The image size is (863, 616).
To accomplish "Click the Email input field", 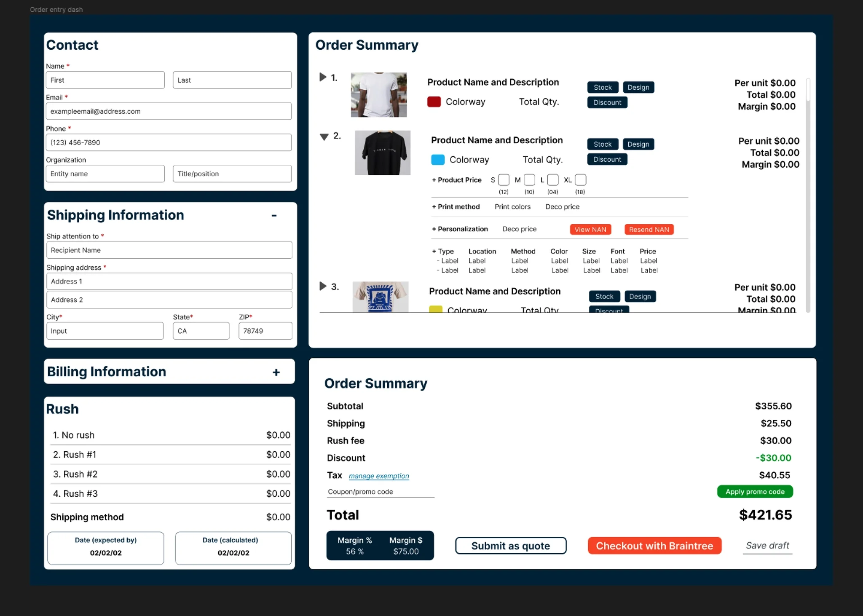I will (x=169, y=111).
